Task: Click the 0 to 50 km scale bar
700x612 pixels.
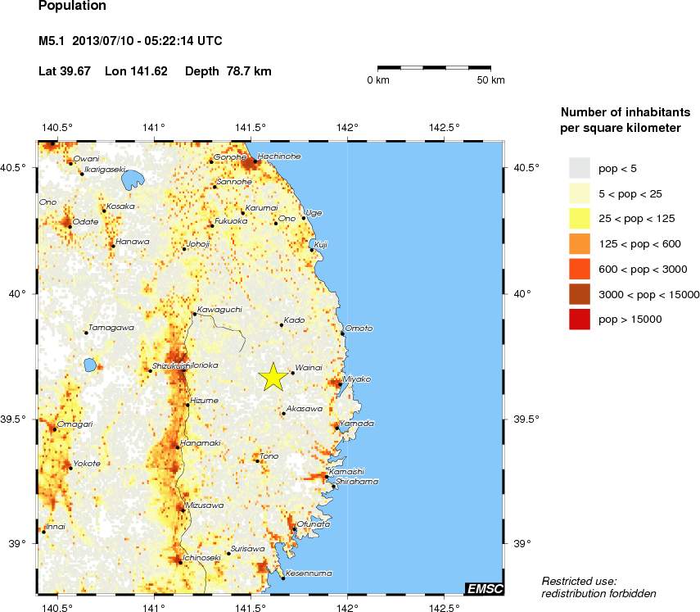Action: click(x=434, y=66)
